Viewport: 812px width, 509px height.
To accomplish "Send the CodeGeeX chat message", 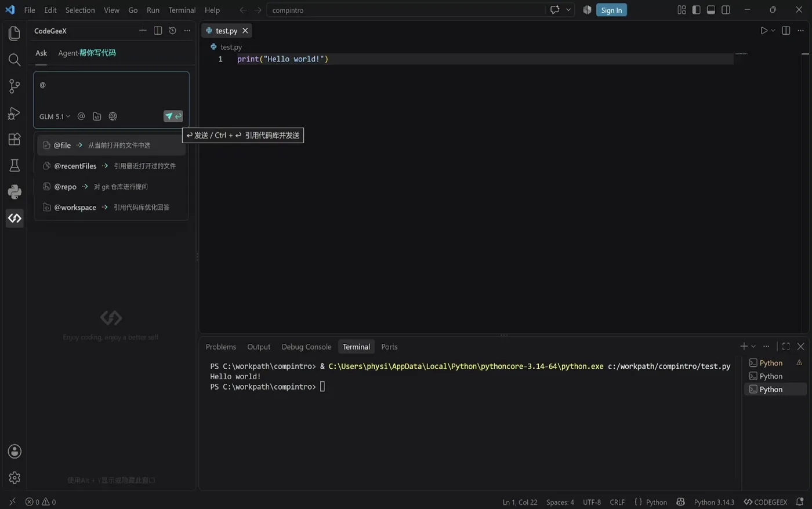I will coord(173,117).
